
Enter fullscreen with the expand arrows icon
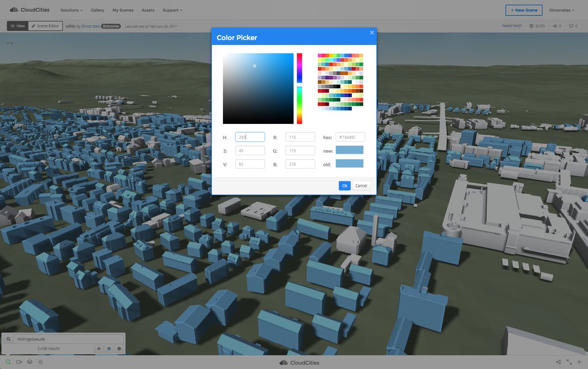pos(569,362)
